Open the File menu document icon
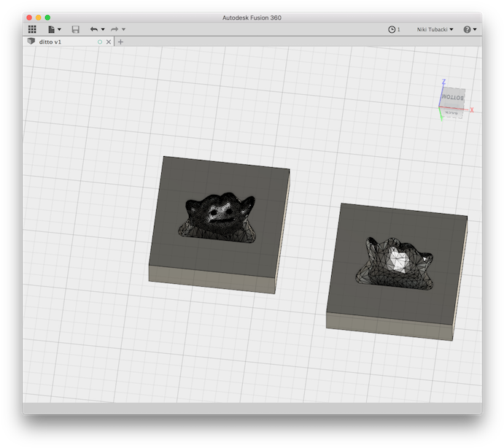This screenshot has width=504, height=448. tap(52, 29)
